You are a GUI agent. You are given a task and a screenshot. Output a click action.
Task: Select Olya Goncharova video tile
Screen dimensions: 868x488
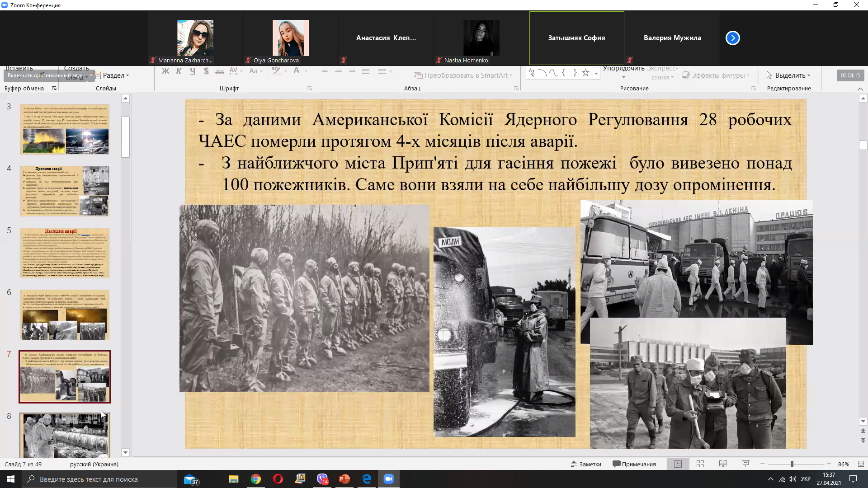pyautogui.click(x=291, y=38)
